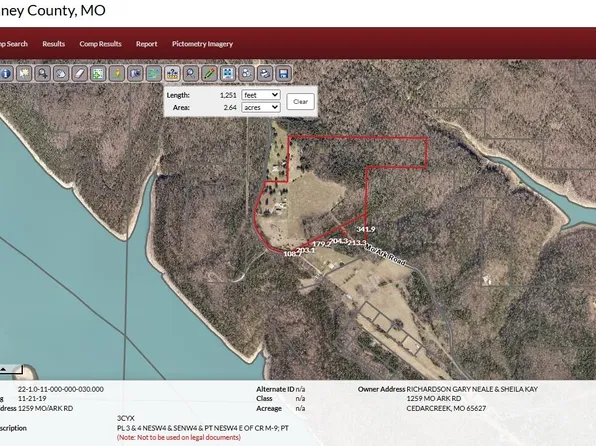Toggle the measure ruler tool

point(172,73)
